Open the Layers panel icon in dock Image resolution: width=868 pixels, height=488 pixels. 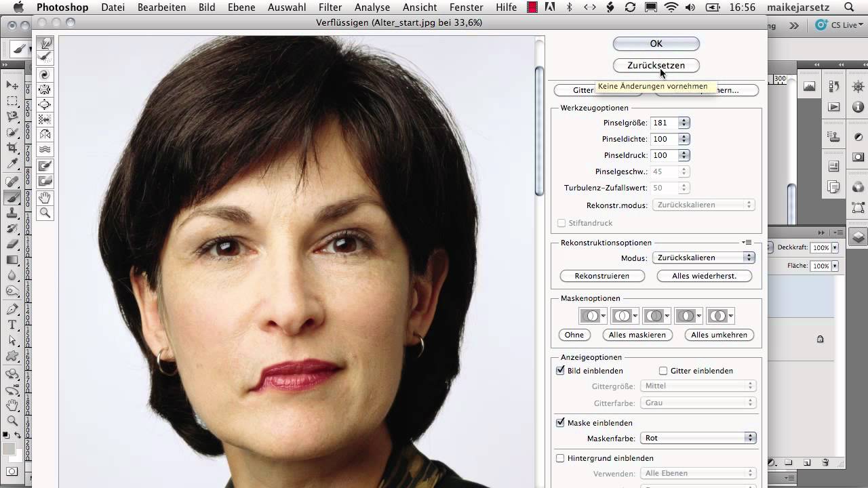point(858,237)
